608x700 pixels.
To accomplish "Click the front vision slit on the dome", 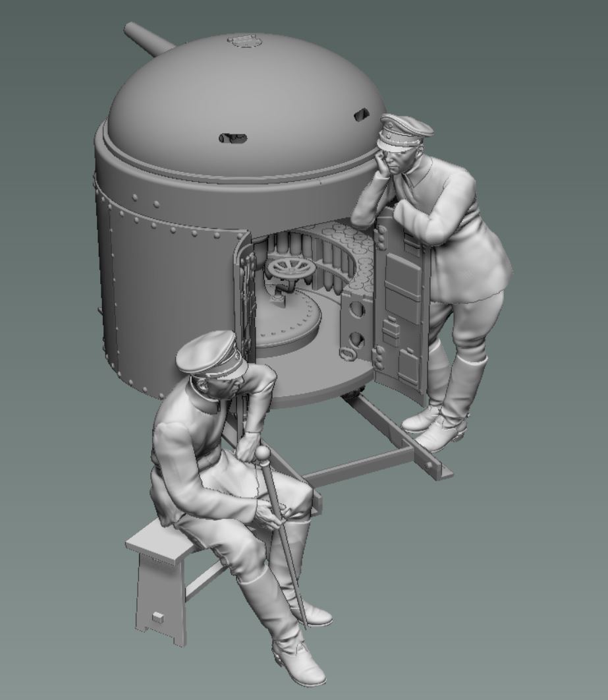I will (233, 138).
